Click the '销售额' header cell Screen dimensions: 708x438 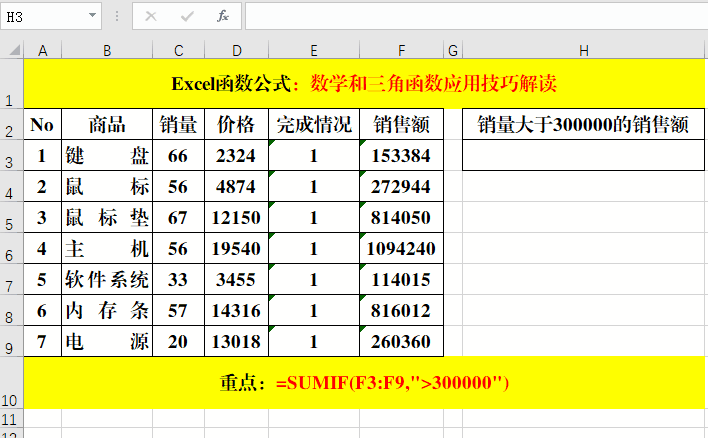(x=401, y=124)
